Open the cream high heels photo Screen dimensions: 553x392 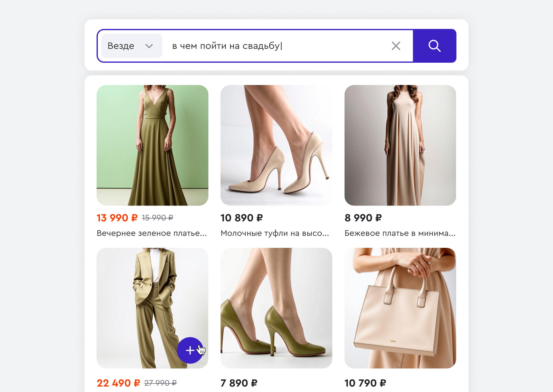pyautogui.click(x=276, y=145)
